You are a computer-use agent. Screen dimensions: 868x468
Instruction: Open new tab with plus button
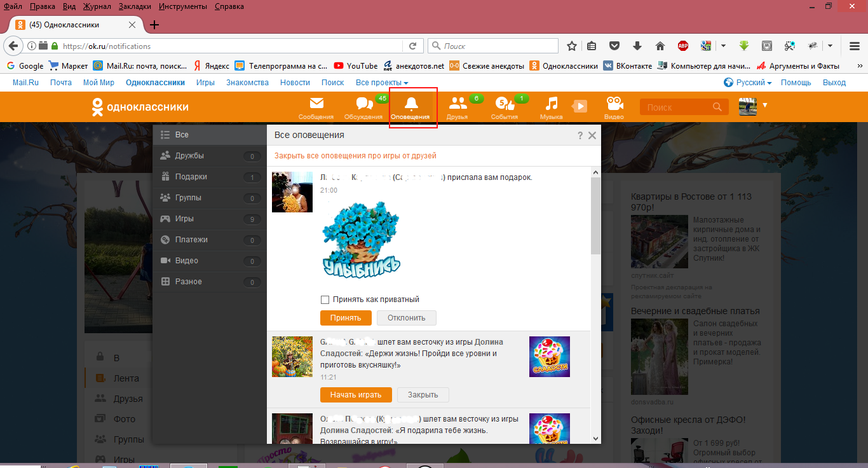[x=154, y=25]
